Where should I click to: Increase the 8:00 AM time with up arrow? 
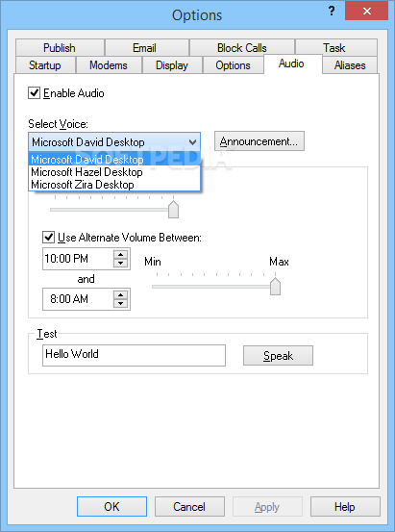pos(121,294)
